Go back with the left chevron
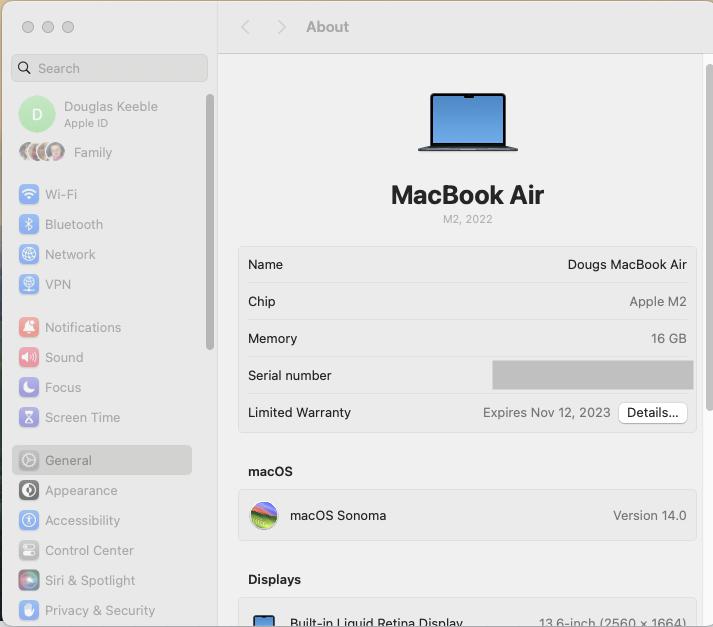 (246, 27)
